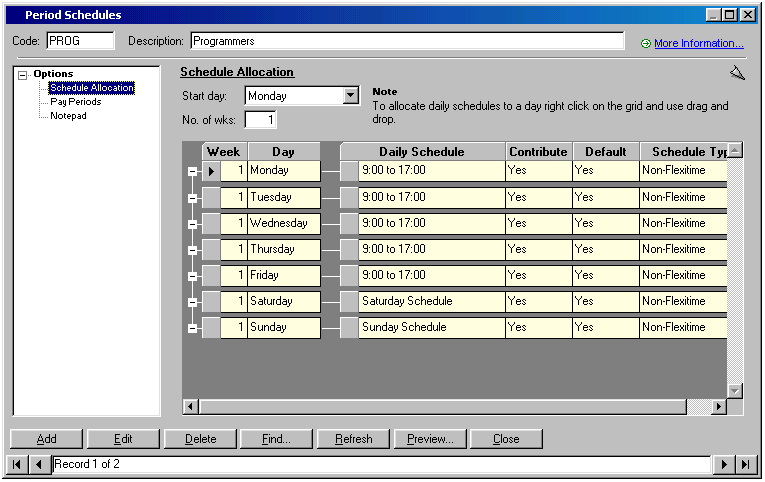The image size is (765, 482).
Task: Click the grid vertical scrollbar down arrow
Action: tap(735, 391)
